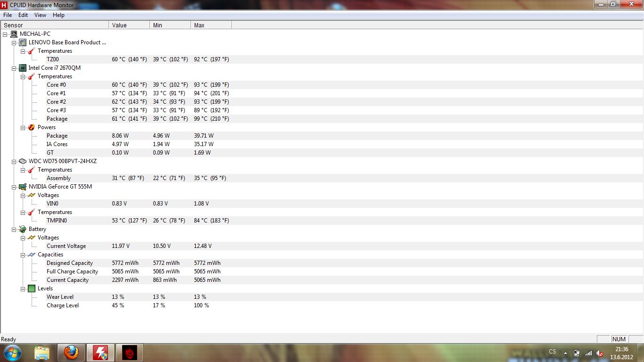Click the Windows Start orb
The image size is (644, 362).
12,353
